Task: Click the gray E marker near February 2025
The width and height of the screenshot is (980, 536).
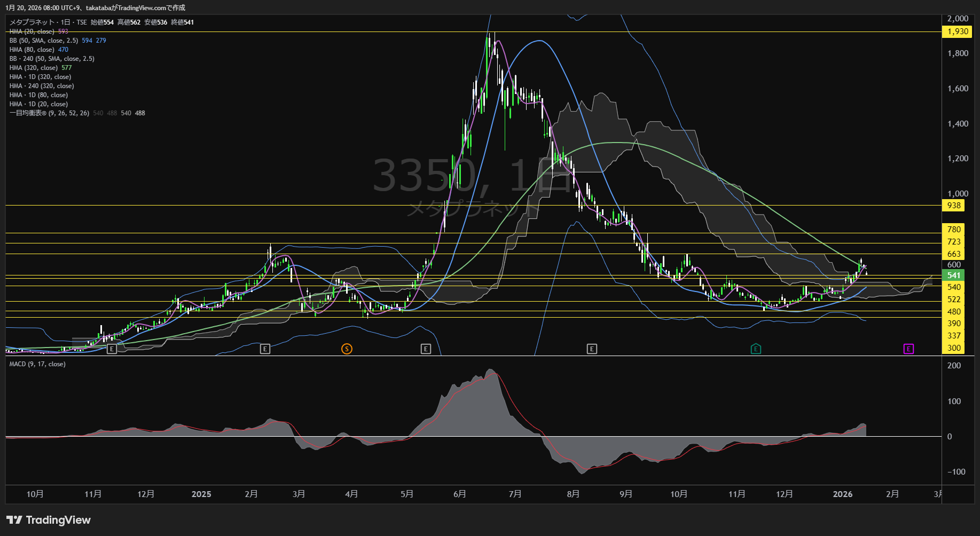Action: click(265, 349)
